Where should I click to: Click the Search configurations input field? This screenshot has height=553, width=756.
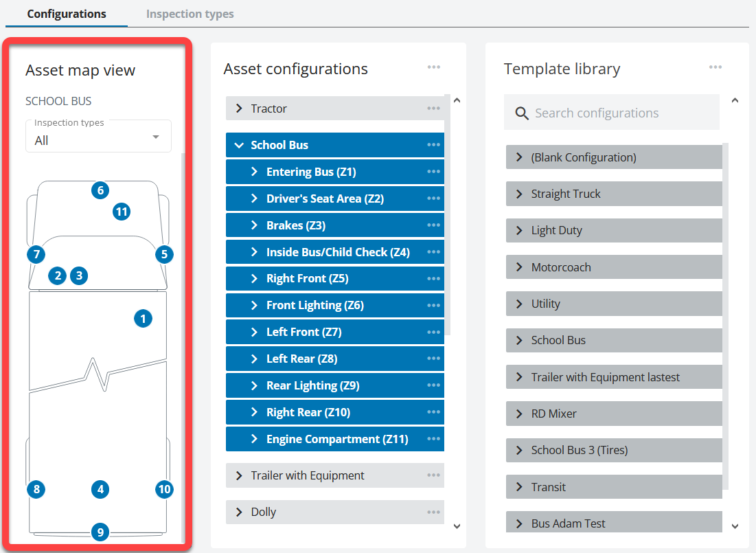[612, 113]
